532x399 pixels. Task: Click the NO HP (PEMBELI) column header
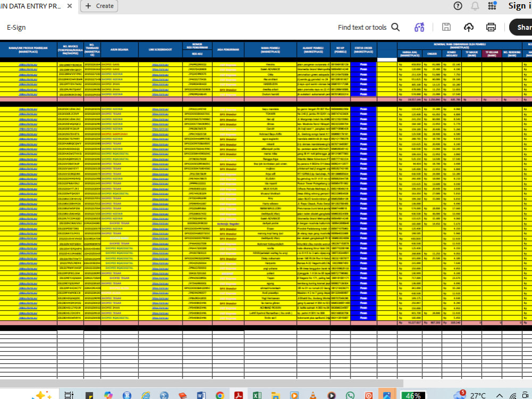340,49
